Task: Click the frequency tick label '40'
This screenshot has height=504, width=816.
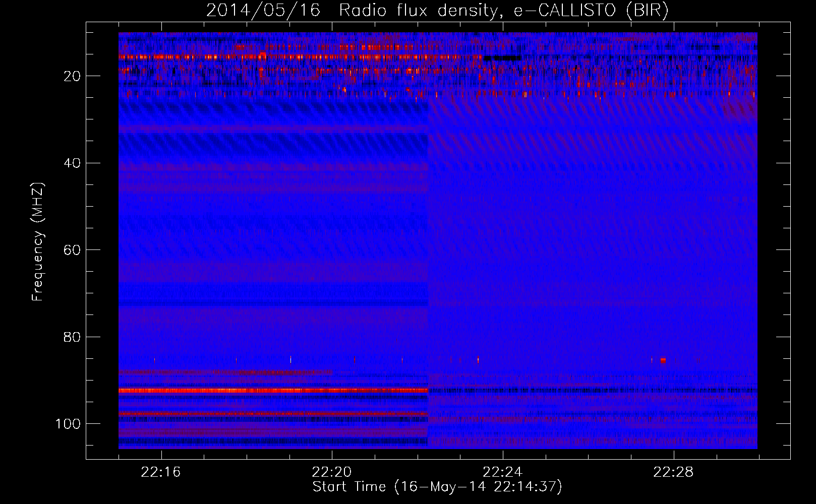Action: 73,163
